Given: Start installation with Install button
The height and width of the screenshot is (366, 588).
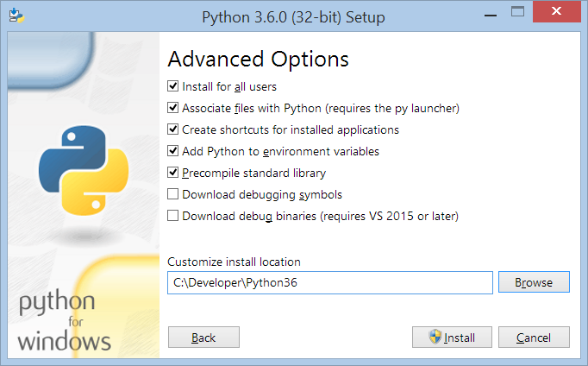Looking at the screenshot, I should pyautogui.click(x=452, y=338).
